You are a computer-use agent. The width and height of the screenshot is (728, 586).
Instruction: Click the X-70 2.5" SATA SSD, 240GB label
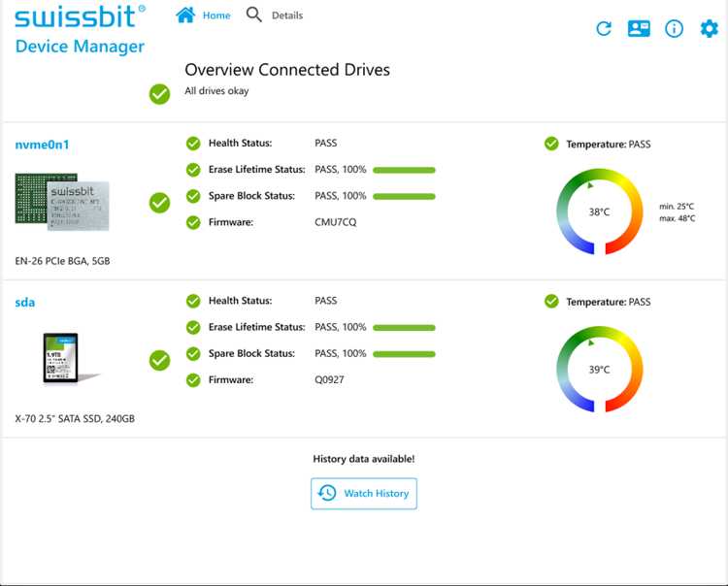(75, 418)
